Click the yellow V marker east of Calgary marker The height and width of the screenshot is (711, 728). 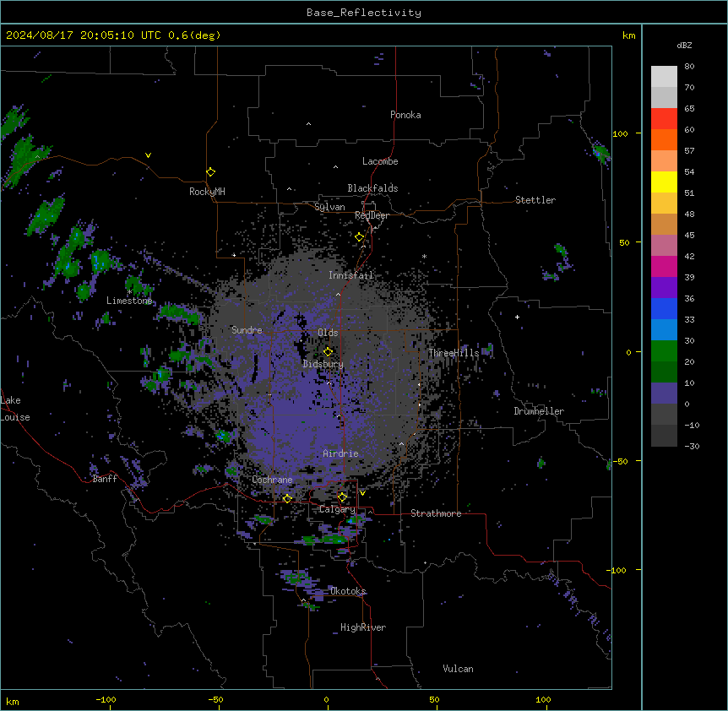tap(362, 493)
